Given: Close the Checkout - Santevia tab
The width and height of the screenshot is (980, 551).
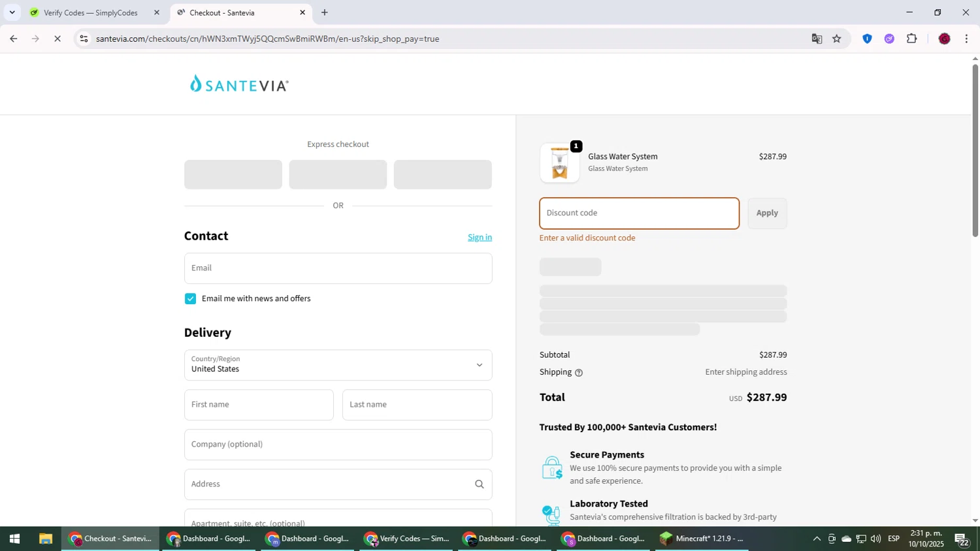Looking at the screenshot, I should tap(302, 12).
